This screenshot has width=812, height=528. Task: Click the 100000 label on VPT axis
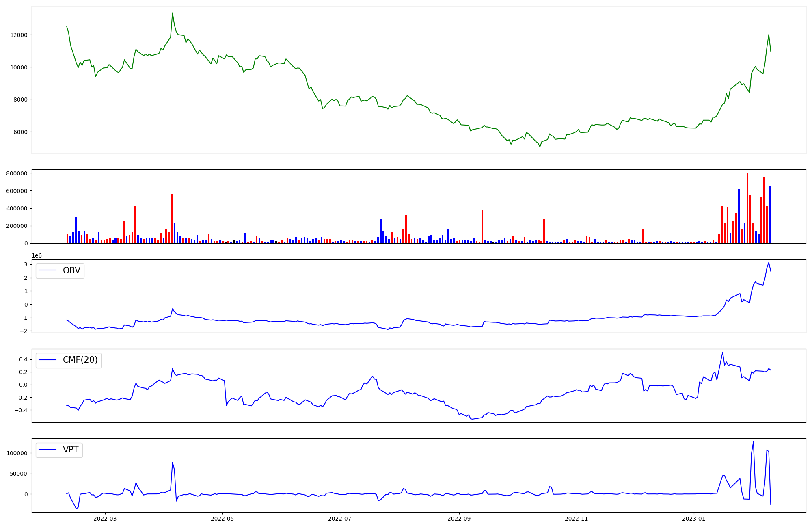tap(17, 453)
